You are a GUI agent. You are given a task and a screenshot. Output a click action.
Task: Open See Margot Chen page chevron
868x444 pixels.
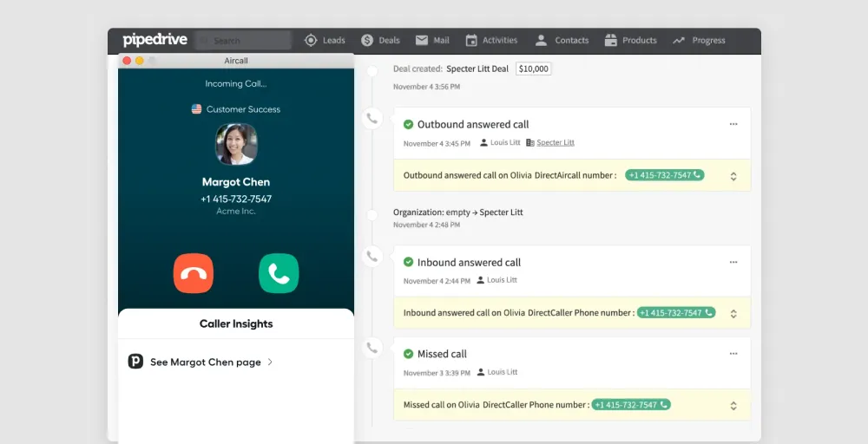pyautogui.click(x=270, y=362)
